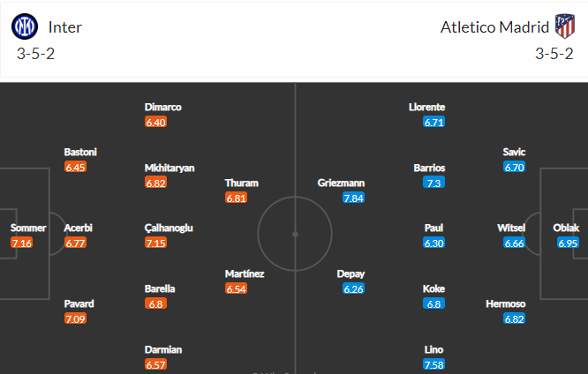Viewport: 588px width, 374px height.
Task: Open the Atletico Madrid team name link
Action: [494, 27]
